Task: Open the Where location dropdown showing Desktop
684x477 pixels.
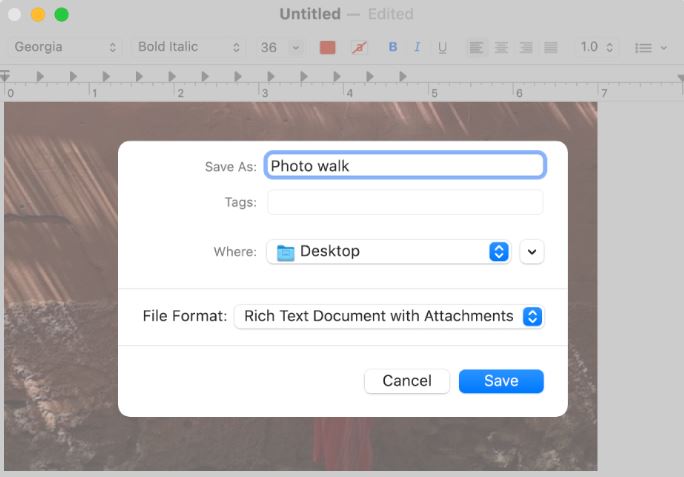Action: point(388,251)
